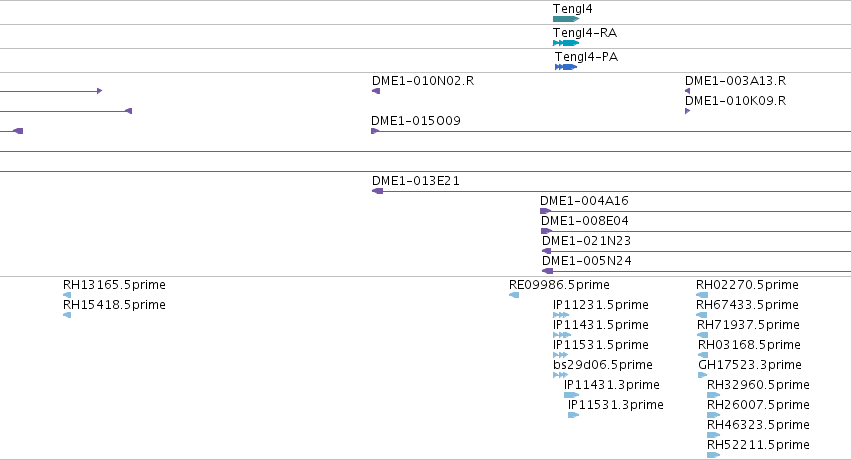Click the DME1-021N23 clone line
Viewport: 851px width, 460px height.
coord(696,251)
